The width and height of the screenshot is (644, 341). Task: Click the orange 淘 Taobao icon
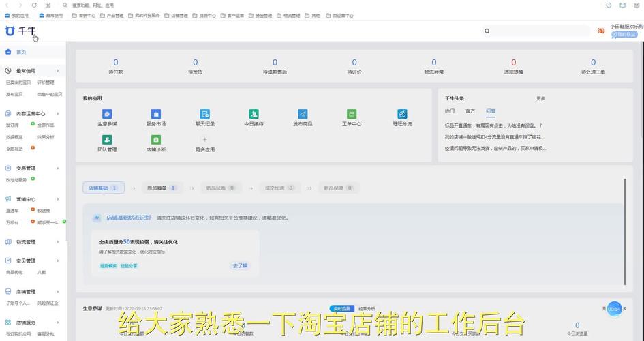tap(601, 31)
